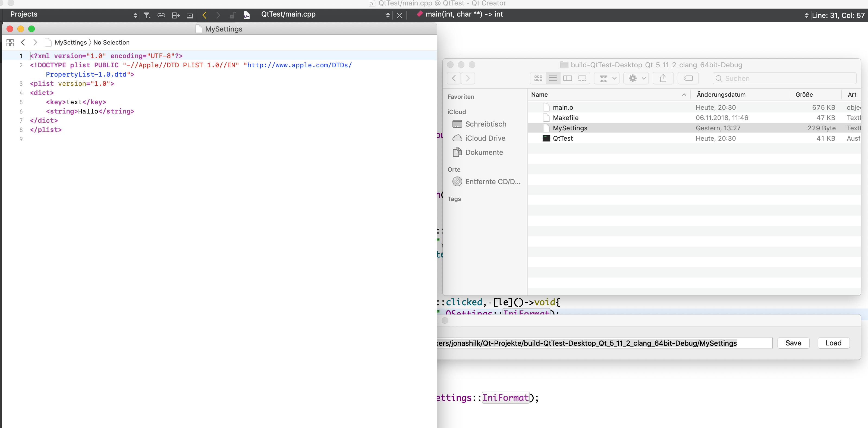Open related items grid icon in MySettings editor

10,42
